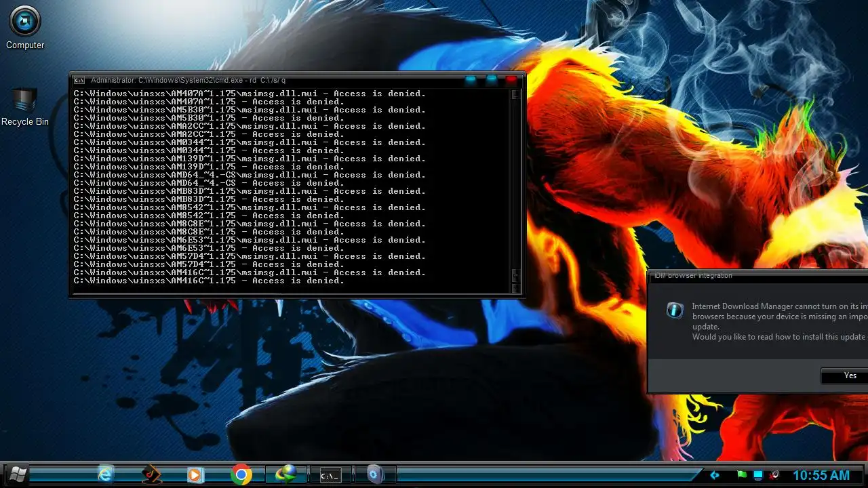Click line 'AM139D~1.175\msimsg.dll.mui - Access is denied.'
Image resolution: width=868 pixels, height=488 pixels.
point(250,159)
